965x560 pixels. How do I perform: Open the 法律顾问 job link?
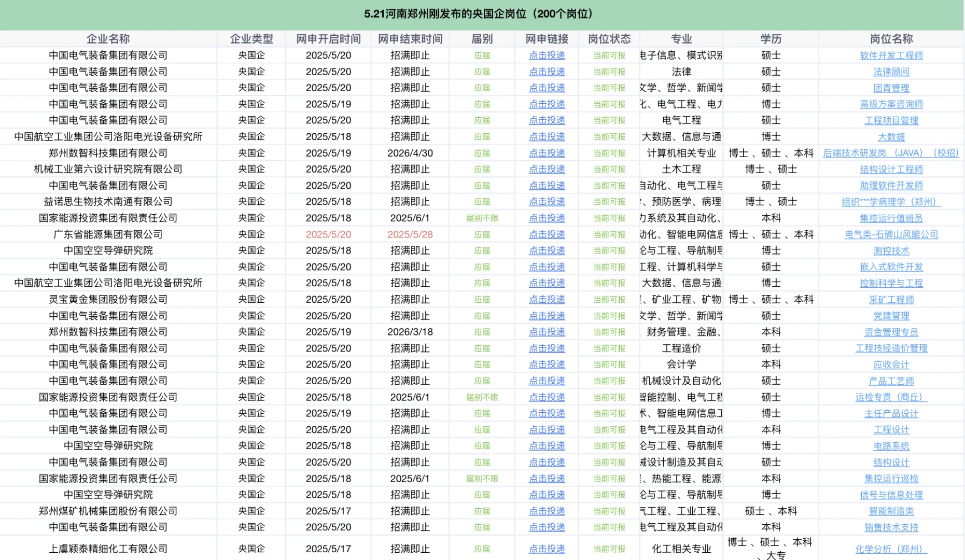click(x=891, y=72)
